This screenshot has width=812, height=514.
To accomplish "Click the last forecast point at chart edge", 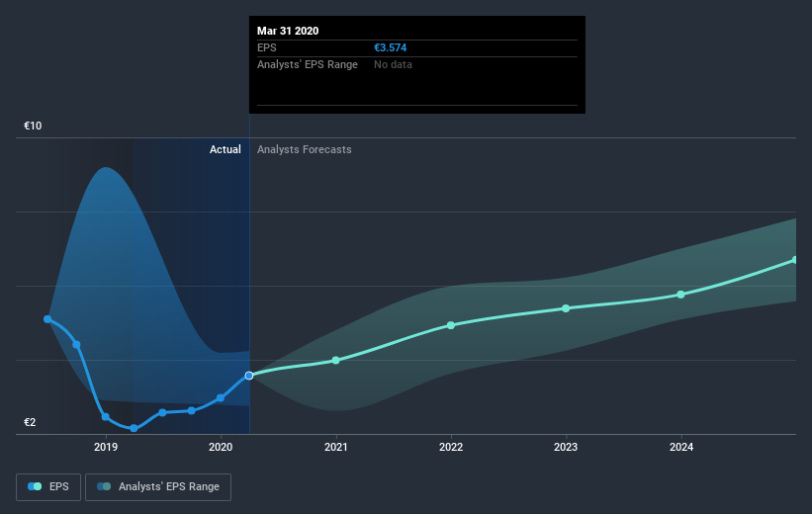I will coord(795,260).
